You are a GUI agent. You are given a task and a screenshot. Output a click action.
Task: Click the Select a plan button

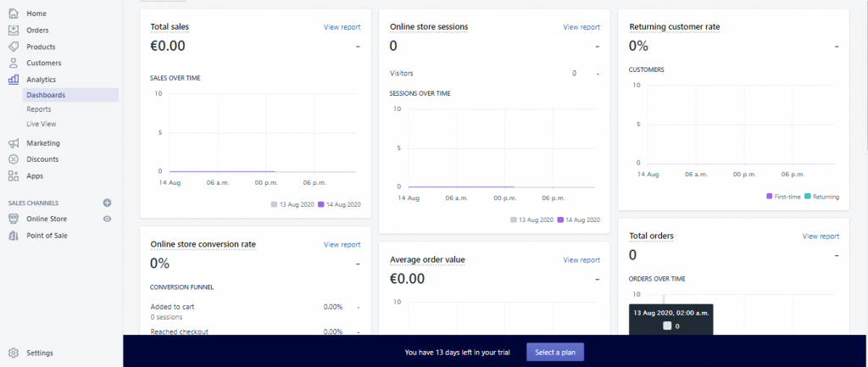(555, 352)
